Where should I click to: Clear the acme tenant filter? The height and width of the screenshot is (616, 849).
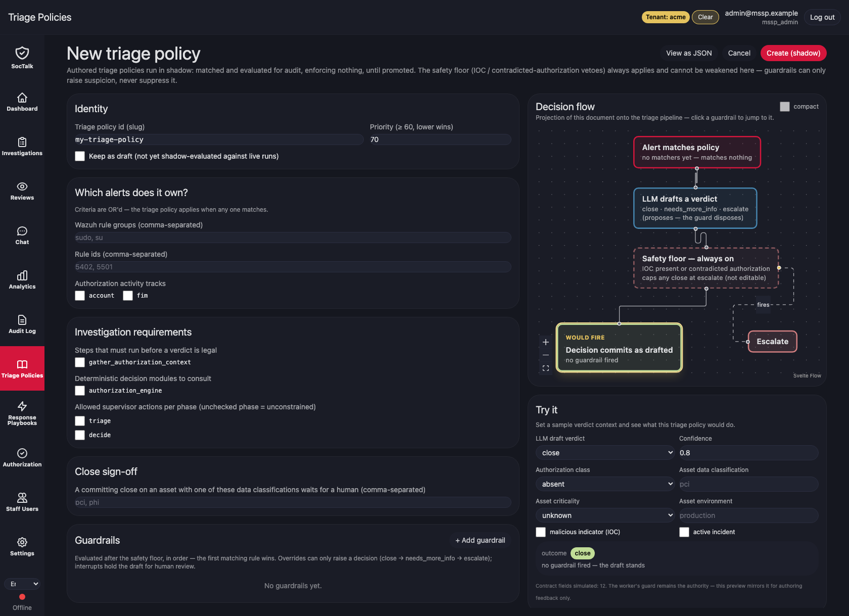(705, 17)
